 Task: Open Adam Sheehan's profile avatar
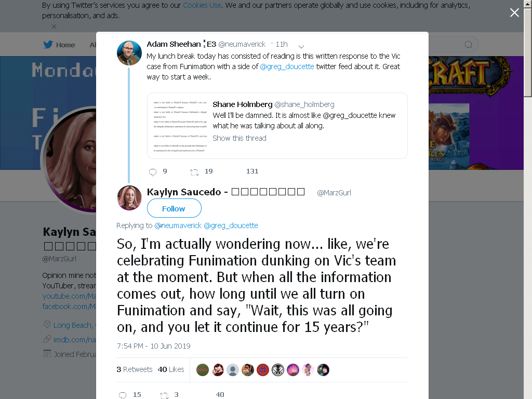(x=129, y=53)
